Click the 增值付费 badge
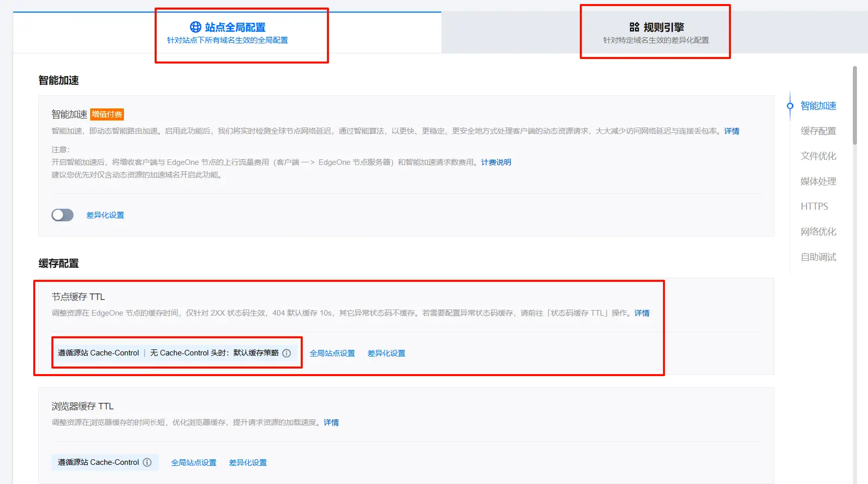The width and height of the screenshot is (868, 484). (107, 114)
